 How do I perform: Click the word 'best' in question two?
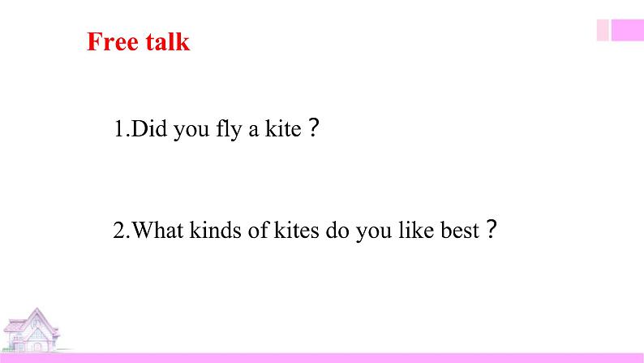coord(460,230)
